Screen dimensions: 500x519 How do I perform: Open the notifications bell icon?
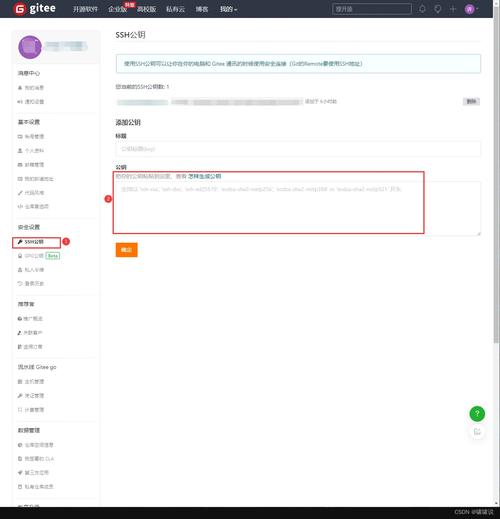pos(422,9)
